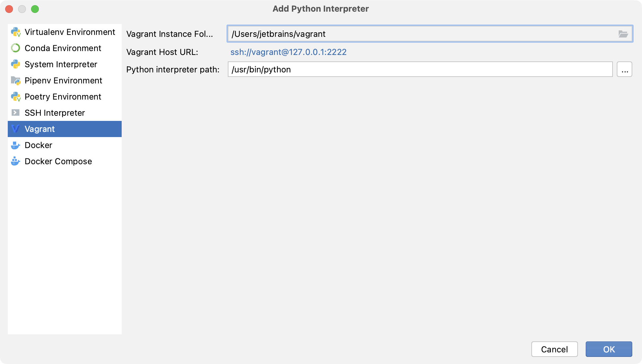
Task: Click the Virtualenv Environment Python icon
Action: (16, 32)
